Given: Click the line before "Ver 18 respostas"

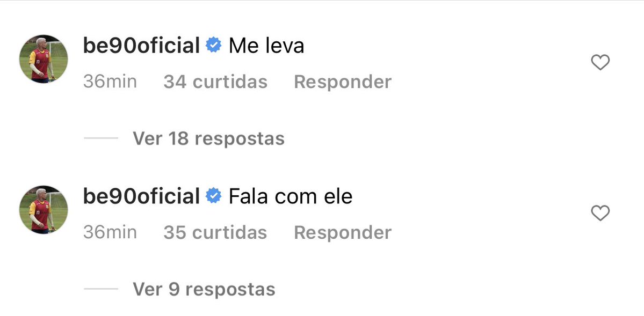Looking at the screenshot, I should [101, 138].
